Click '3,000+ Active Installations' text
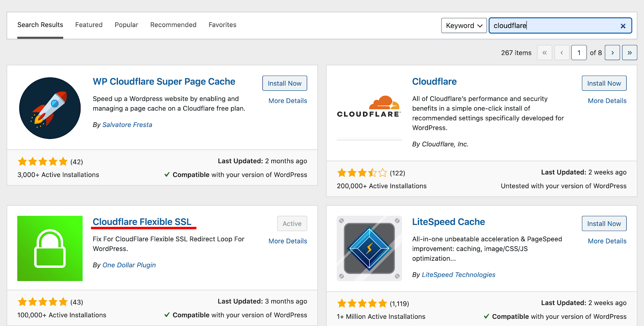Screen dimensions: 644x326 point(58,175)
